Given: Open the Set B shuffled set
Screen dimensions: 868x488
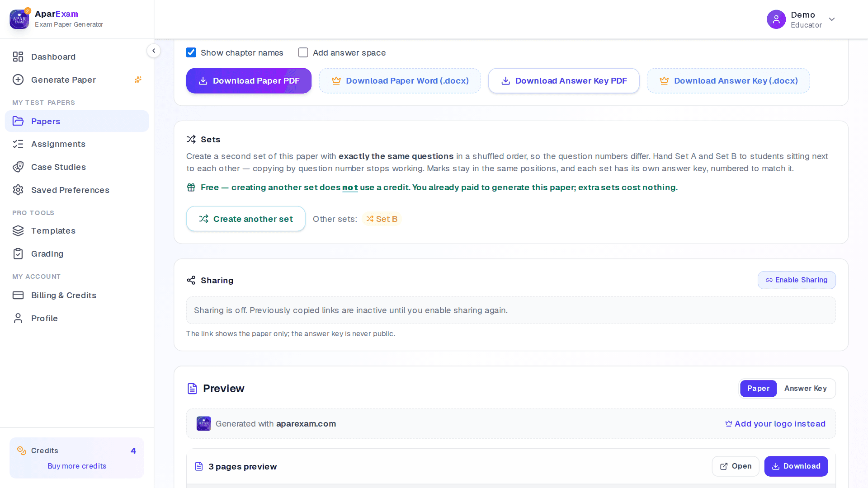Looking at the screenshot, I should click(x=382, y=219).
